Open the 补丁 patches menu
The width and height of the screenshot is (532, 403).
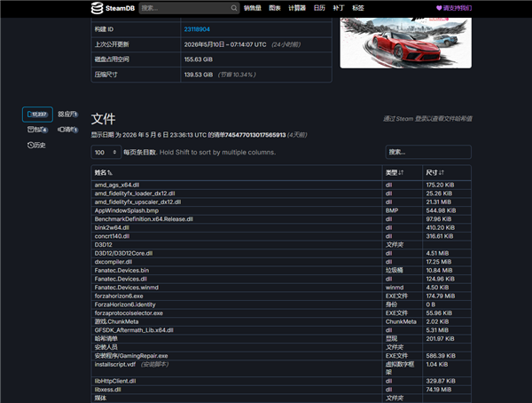(339, 8)
